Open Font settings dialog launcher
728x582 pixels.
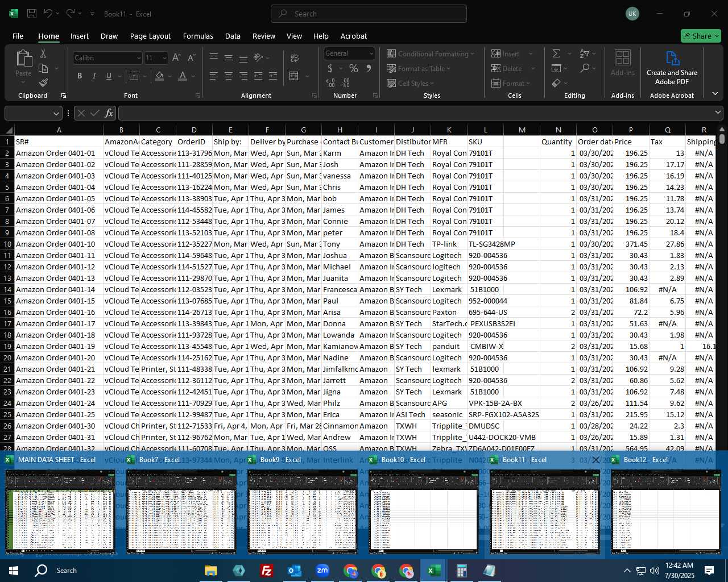198,95
